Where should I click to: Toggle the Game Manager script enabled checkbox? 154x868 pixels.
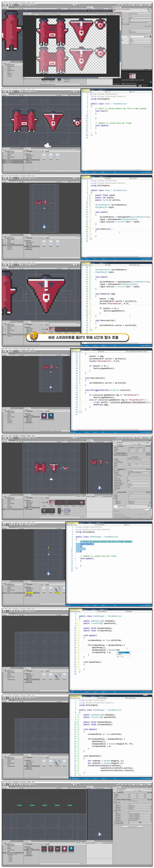click(117, 799)
